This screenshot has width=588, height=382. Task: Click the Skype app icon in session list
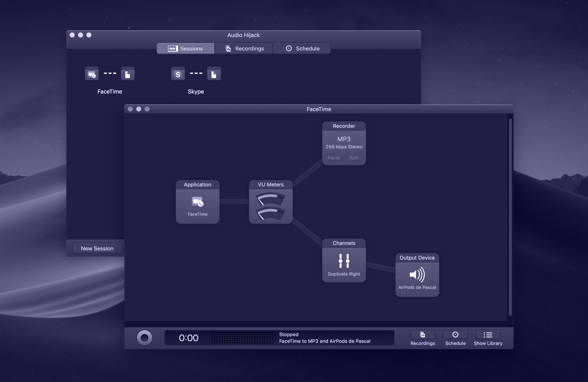(178, 74)
